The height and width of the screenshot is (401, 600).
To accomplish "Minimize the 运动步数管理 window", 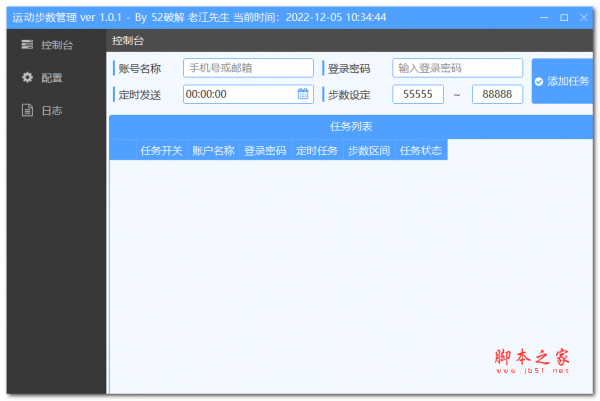I will pyautogui.click(x=544, y=18).
